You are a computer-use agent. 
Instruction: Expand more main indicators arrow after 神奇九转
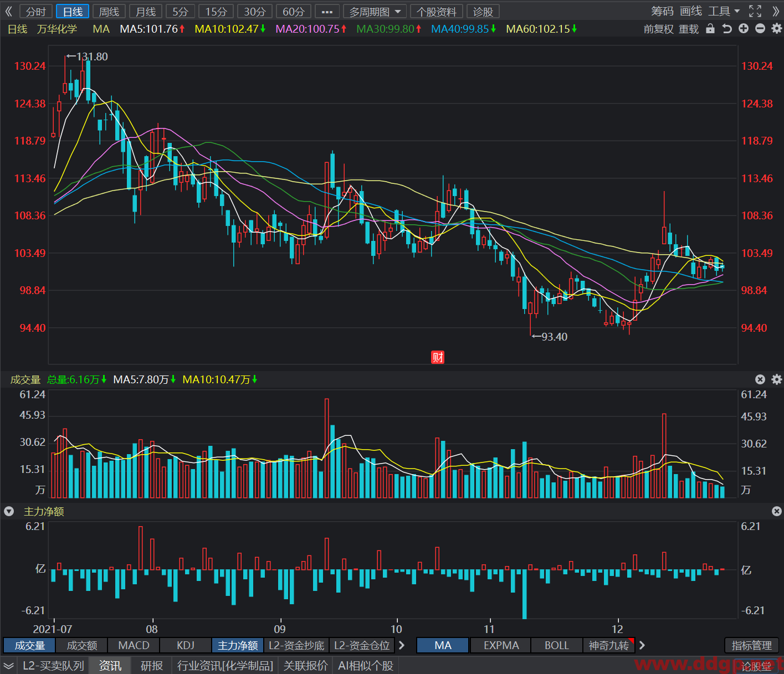pyautogui.click(x=642, y=645)
